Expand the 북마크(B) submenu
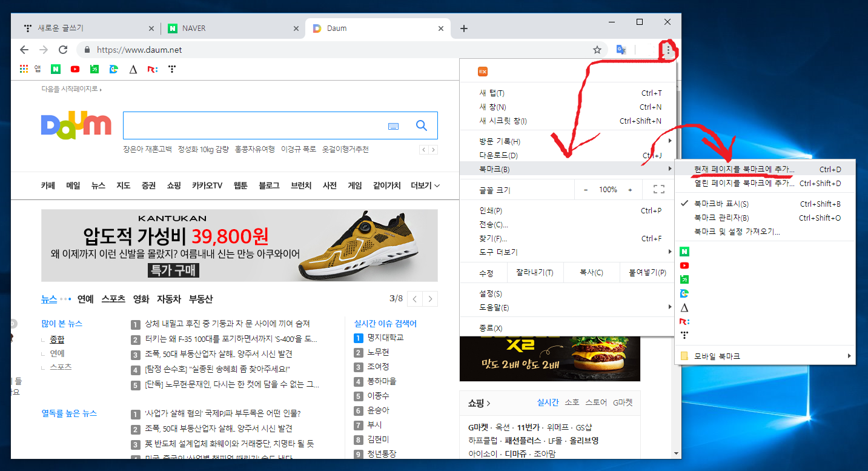The height and width of the screenshot is (471, 868). [x=568, y=169]
